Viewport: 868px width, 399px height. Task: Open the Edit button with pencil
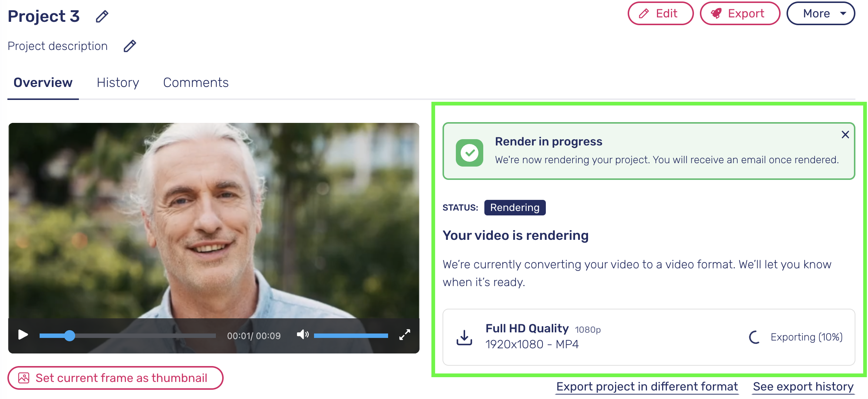pyautogui.click(x=660, y=14)
